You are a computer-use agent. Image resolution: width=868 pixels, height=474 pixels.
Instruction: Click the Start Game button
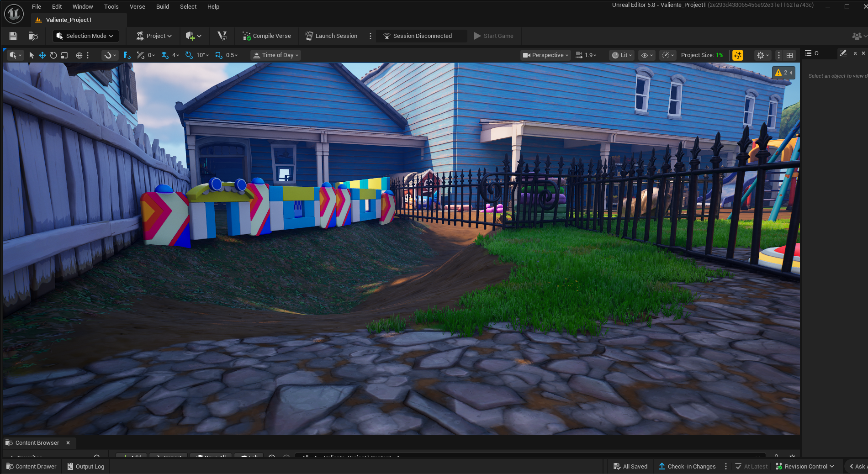[493, 36]
